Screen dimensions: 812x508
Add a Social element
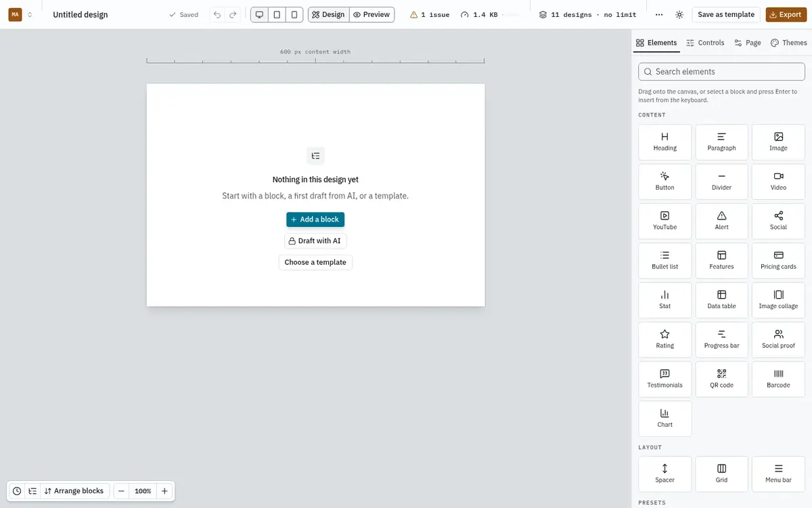[x=778, y=221]
